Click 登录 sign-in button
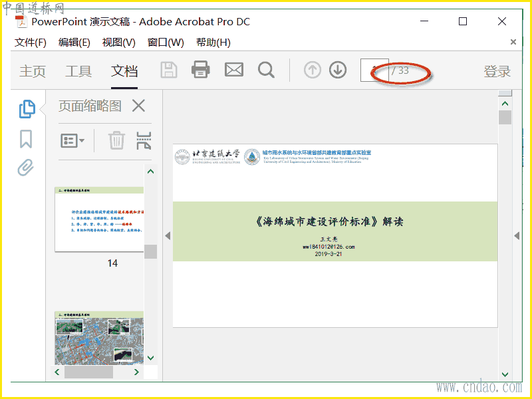532x399 pixels. [497, 72]
